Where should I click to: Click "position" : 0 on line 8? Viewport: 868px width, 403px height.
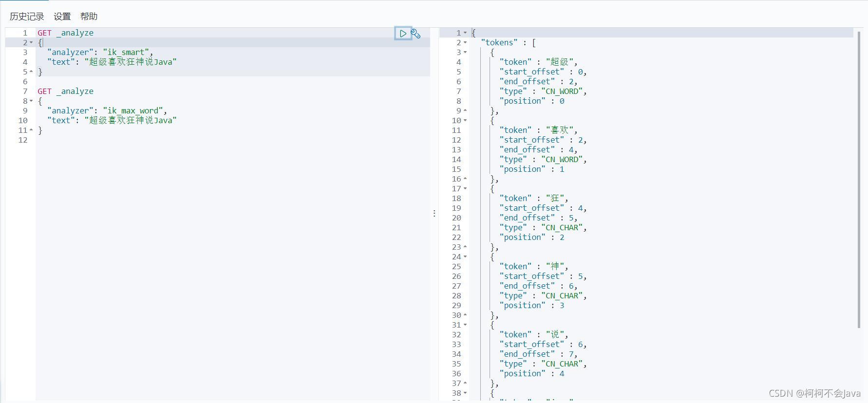coord(532,101)
